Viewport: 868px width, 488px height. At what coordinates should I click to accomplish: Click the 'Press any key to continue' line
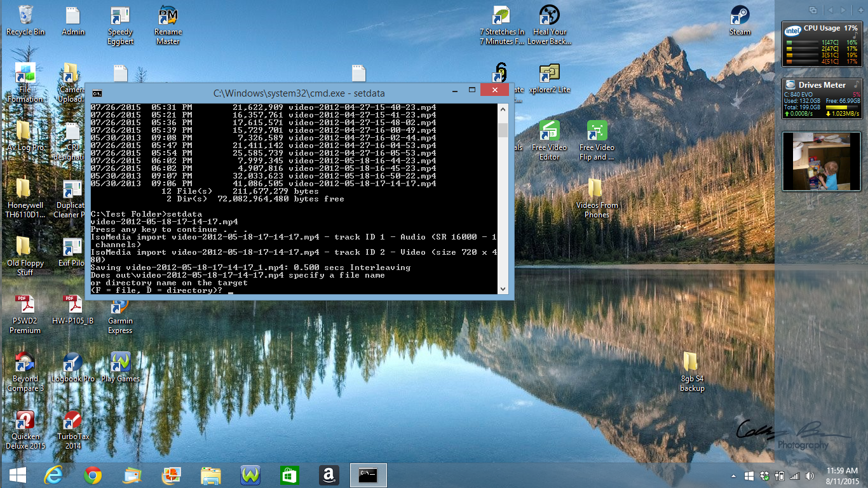(169, 229)
